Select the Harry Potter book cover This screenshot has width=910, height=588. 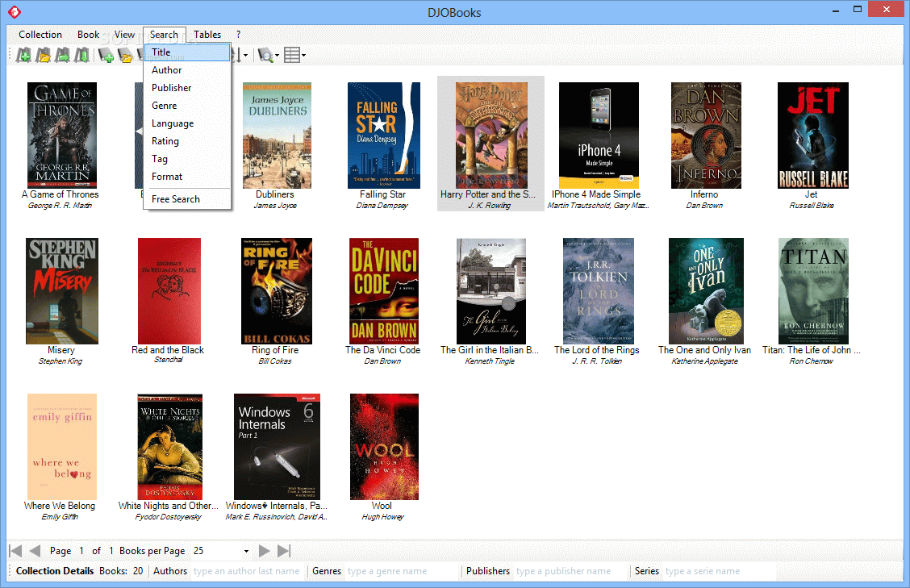coord(491,136)
